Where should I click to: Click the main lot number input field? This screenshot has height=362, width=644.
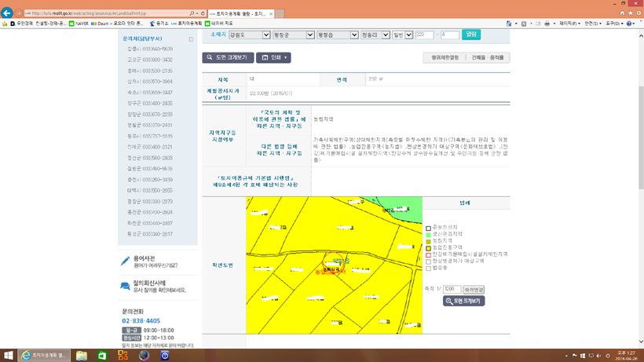(x=424, y=35)
